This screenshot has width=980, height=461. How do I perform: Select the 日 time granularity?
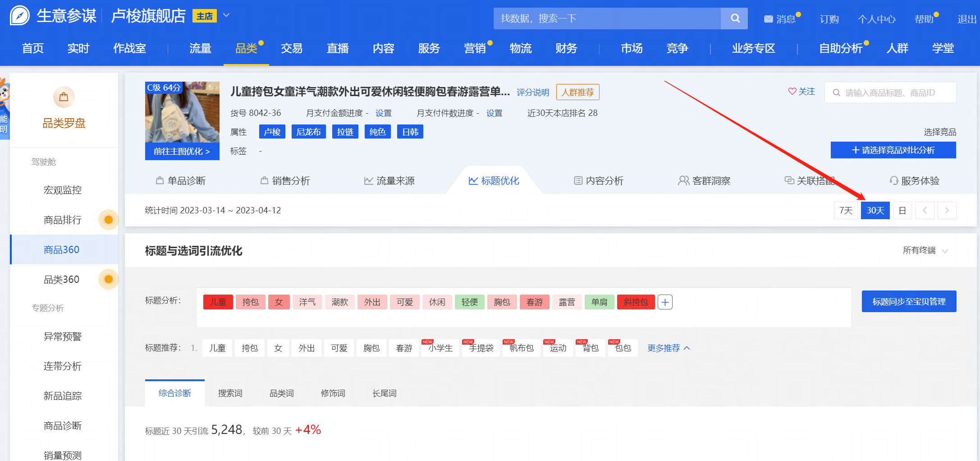[x=902, y=211]
